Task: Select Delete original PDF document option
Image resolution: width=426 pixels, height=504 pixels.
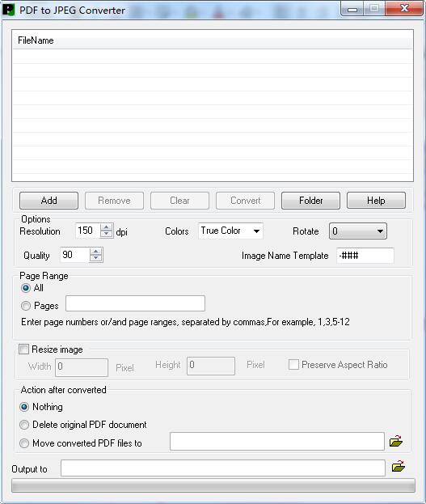Action: click(24, 425)
